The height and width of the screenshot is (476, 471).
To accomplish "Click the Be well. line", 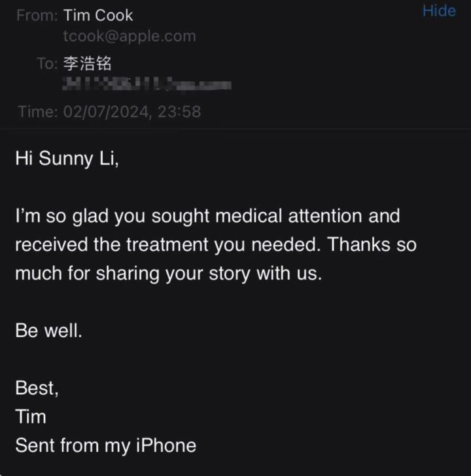I will [48, 331].
